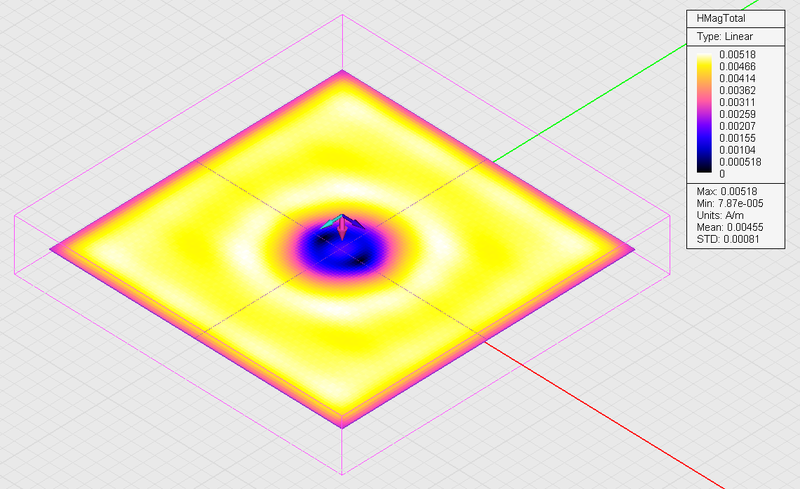Click the 'STD: 0.00081' statistic

tap(728, 239)
